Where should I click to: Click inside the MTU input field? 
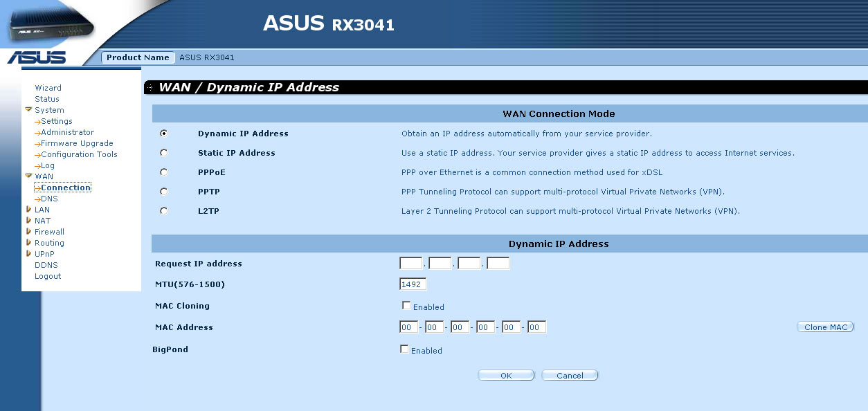click(x=413, y=283)
